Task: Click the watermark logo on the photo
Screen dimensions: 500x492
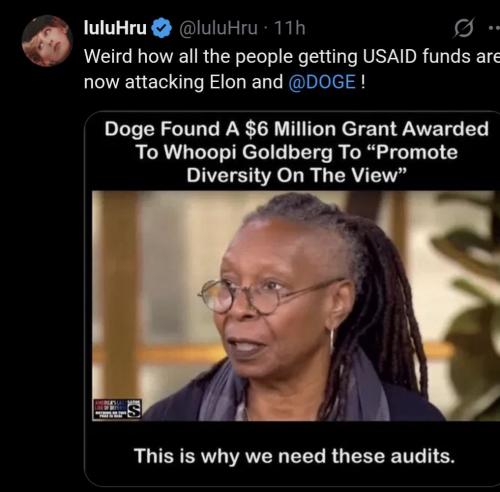Action: (x=117, y=409)
